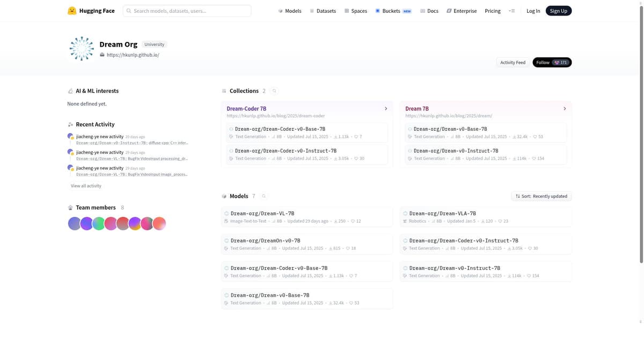Click the University badge

(x=154, y=45)
